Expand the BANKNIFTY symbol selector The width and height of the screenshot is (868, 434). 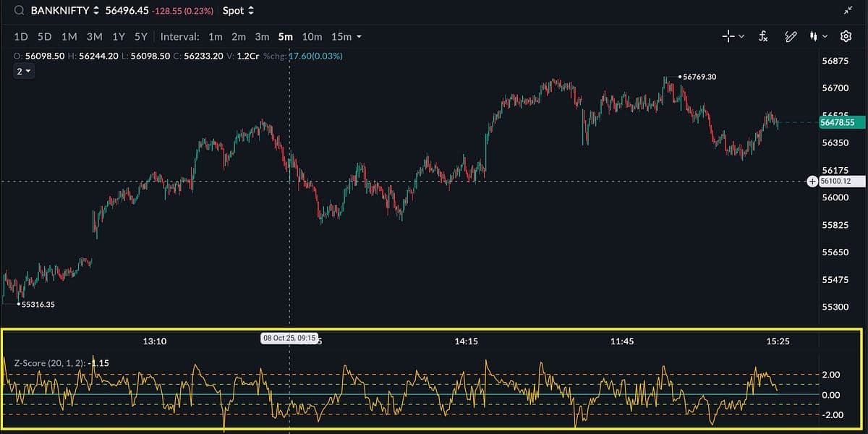tap(95, 11)
